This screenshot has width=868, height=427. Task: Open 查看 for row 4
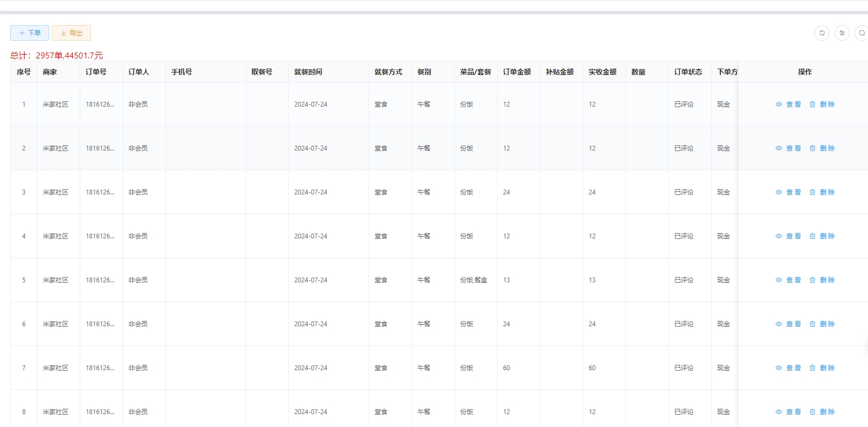pos(788,236)
